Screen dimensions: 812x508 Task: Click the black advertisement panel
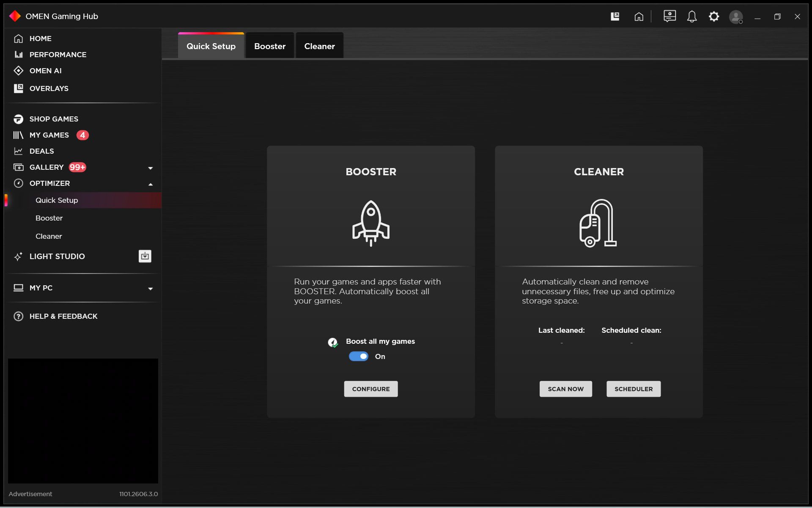83,421
